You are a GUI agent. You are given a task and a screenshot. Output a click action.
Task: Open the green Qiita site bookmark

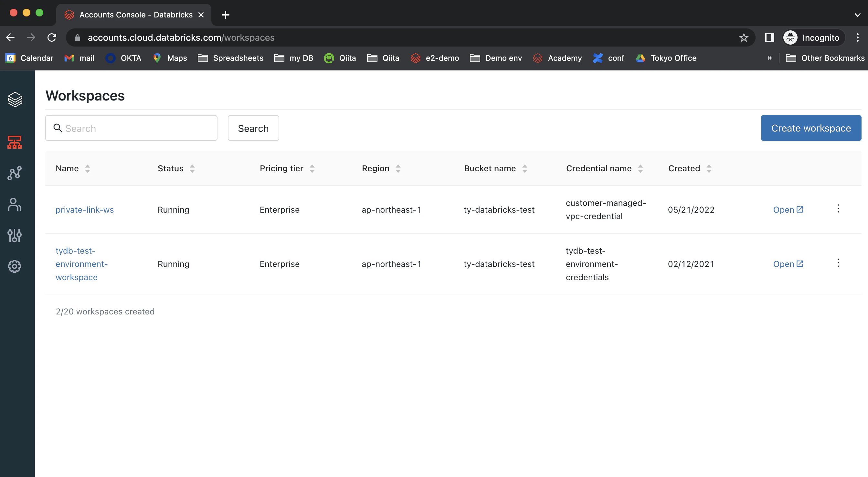coord(340,58)
